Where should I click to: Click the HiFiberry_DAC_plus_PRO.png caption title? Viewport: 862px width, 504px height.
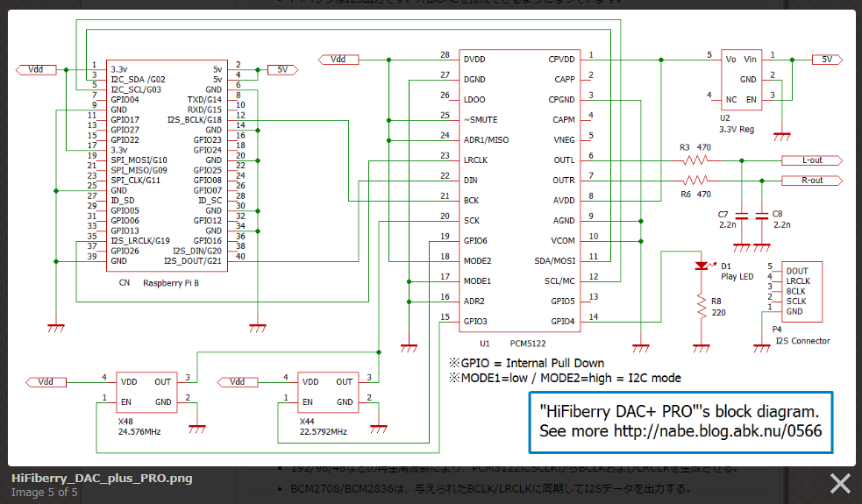(x=102, y=479)
